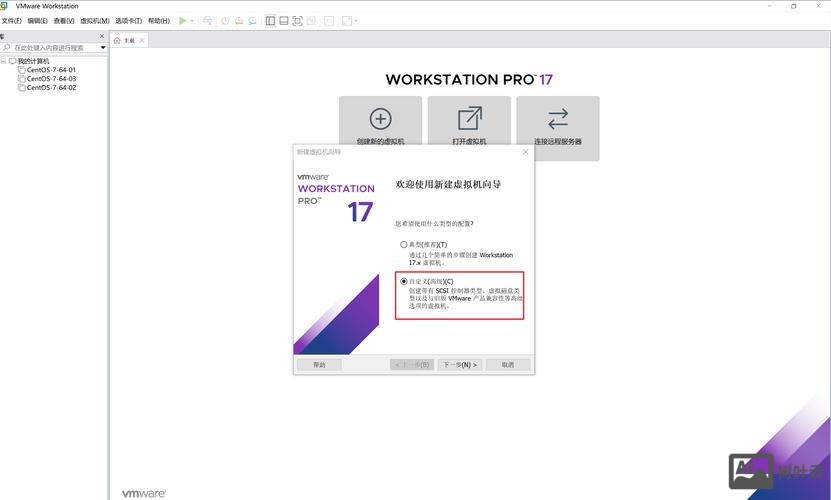831x500 pixels.
Task: Close the new virtual machine wizard dialog
Action: (x=525, y=152)
